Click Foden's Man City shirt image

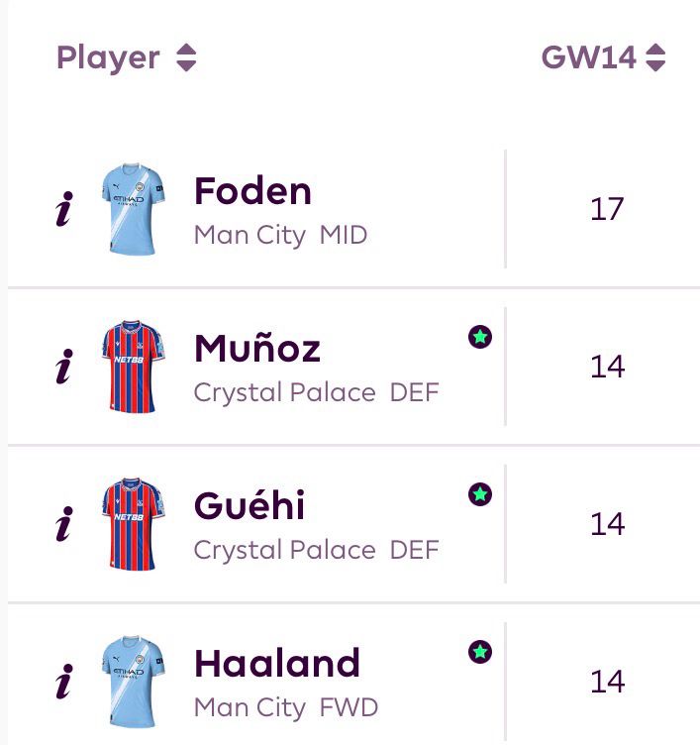tap(133, 209)
